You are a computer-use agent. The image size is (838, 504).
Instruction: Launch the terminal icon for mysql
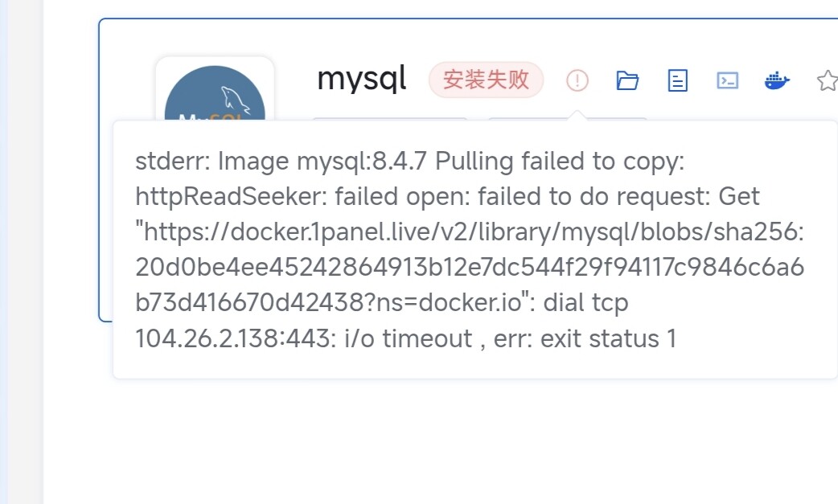pyautogui.click(x=728, y=80)
